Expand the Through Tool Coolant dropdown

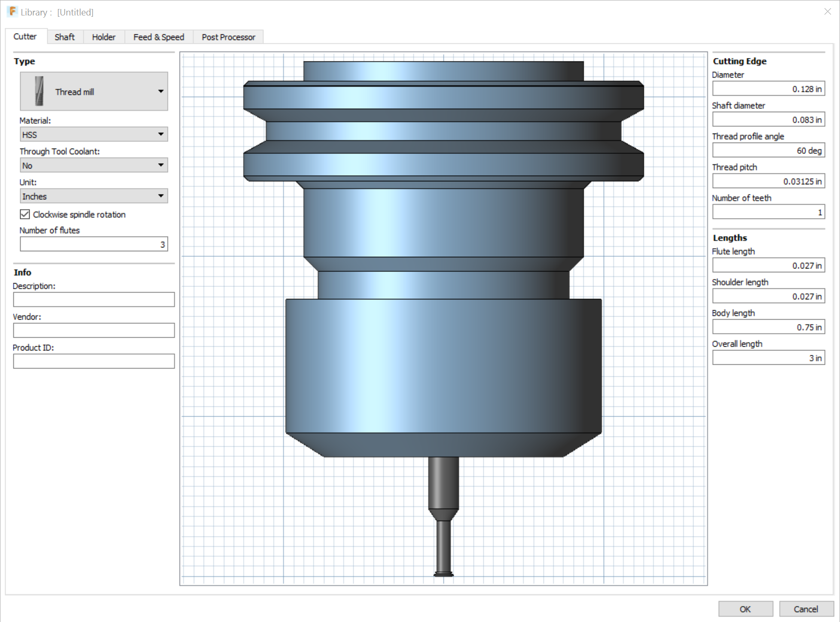point(94,165)
